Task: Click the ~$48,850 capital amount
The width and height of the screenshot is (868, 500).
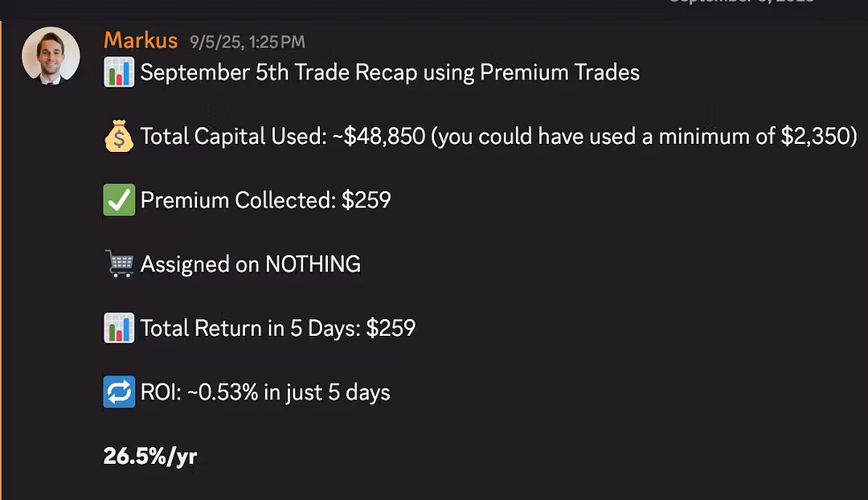Action: (x=377, y=137)
